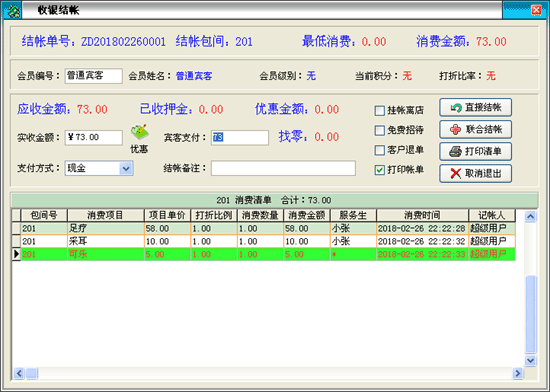Screen dimensions: 550x392
Task: Click the 打印清单 printer icon
Action: (x=455, y=151)
